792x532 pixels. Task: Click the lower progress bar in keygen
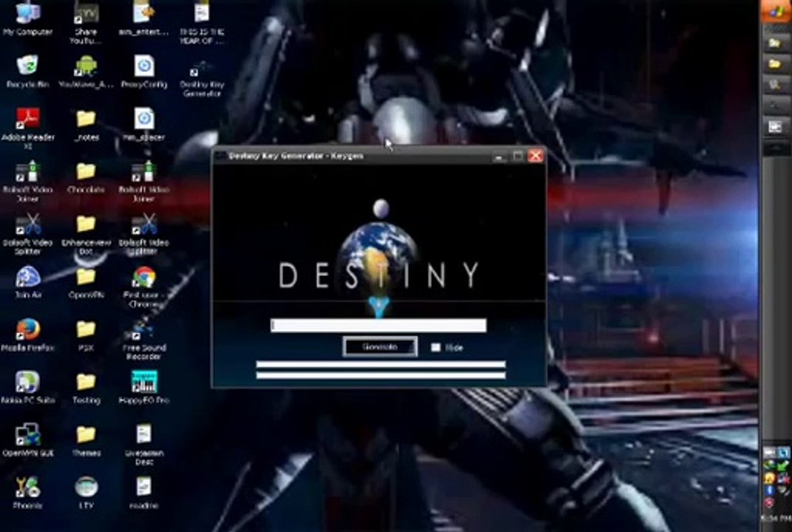point(381,375)
